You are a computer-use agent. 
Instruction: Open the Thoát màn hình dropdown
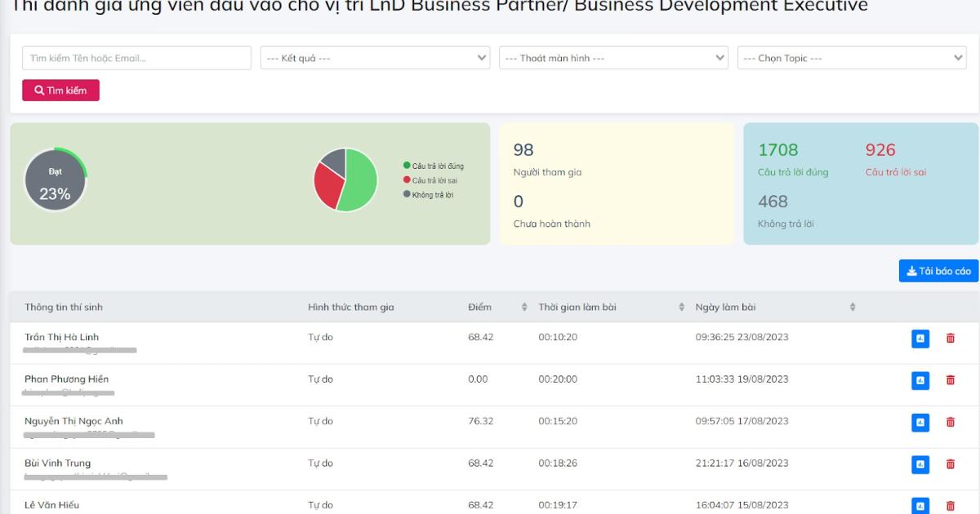613,58
